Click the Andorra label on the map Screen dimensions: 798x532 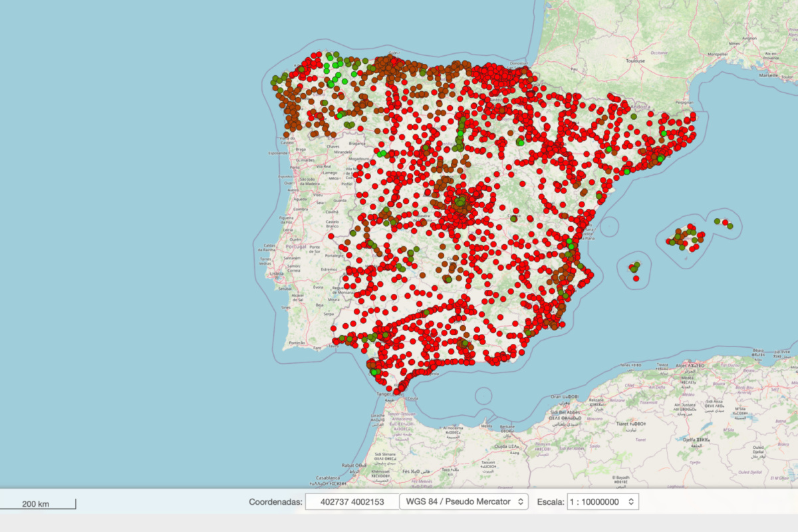pos(639,106)
